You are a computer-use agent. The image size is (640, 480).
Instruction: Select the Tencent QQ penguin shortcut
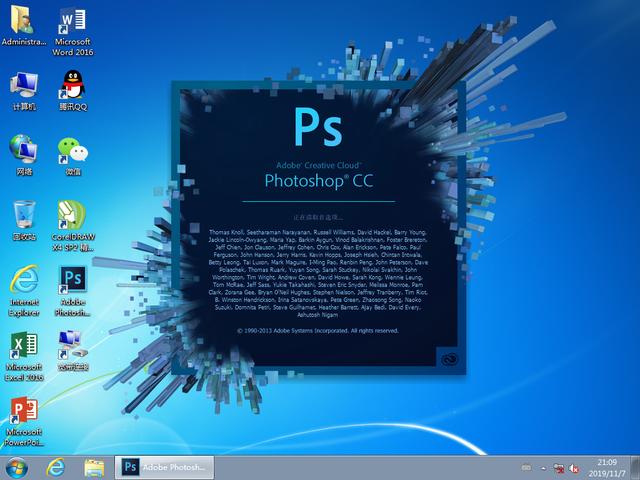[73, 91]
